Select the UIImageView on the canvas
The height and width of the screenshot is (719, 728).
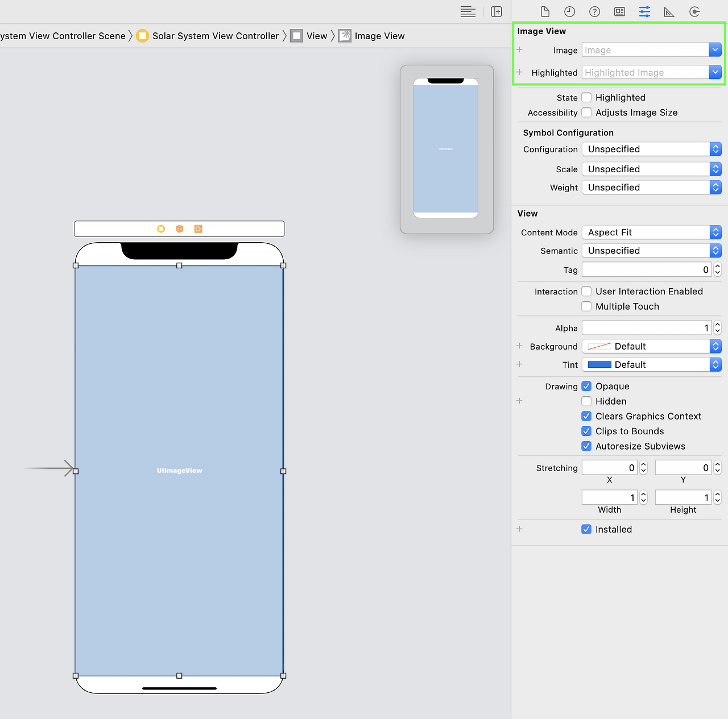click(x=179, y=471)
